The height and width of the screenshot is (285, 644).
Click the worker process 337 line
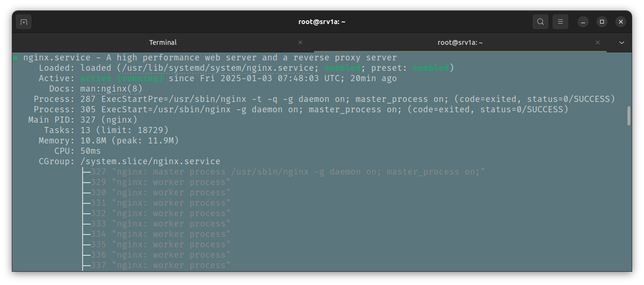point(161,265)
